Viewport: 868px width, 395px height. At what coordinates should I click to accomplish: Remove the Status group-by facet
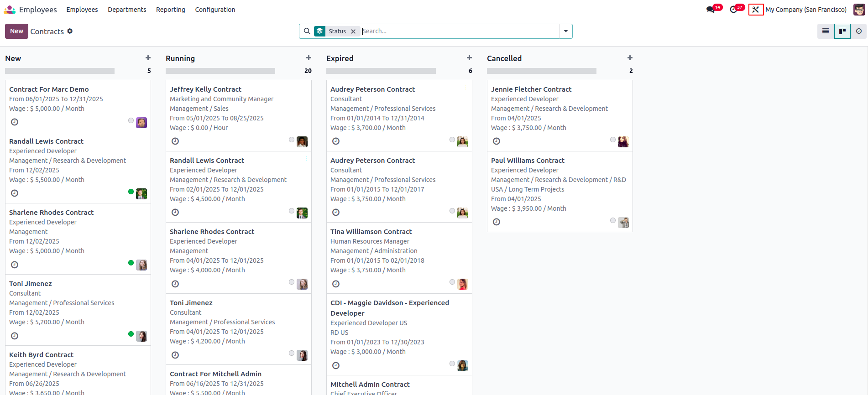coord(353,31)
